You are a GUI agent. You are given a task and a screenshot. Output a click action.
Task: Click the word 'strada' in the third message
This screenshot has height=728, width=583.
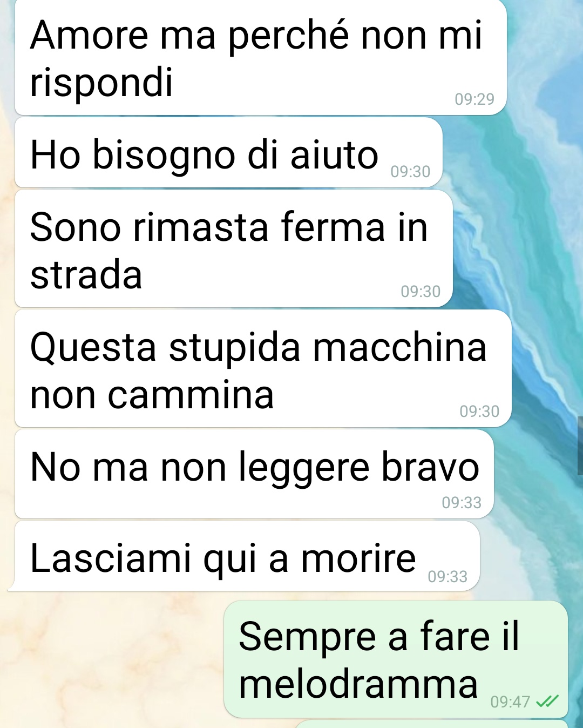click(x=86, y=275)
